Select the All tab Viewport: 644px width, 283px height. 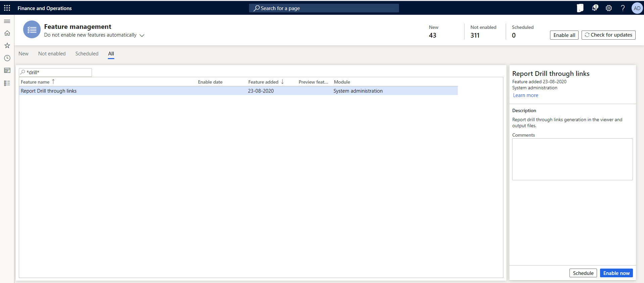111,54
